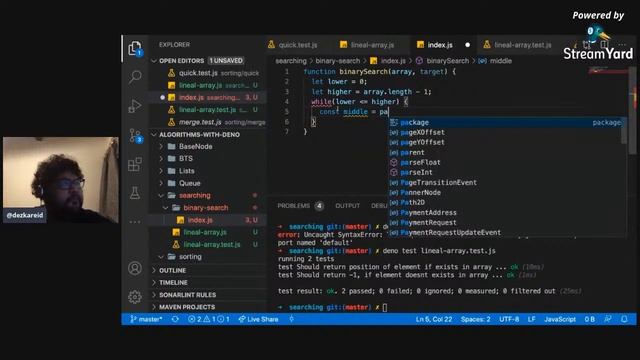Viewport: 640px width, 360px height.
Task: Open the Extensions view
Action: tap(135, 164)
